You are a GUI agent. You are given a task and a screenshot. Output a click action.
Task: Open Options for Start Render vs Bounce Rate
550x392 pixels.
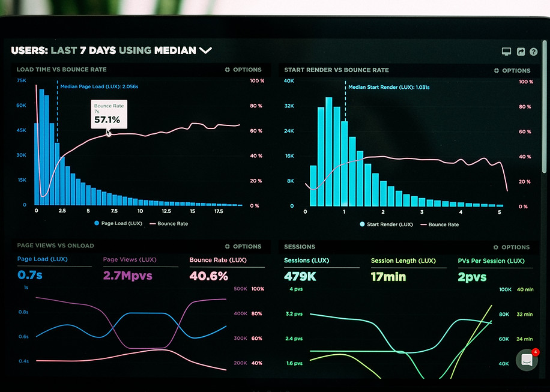(x=512, y=70)
